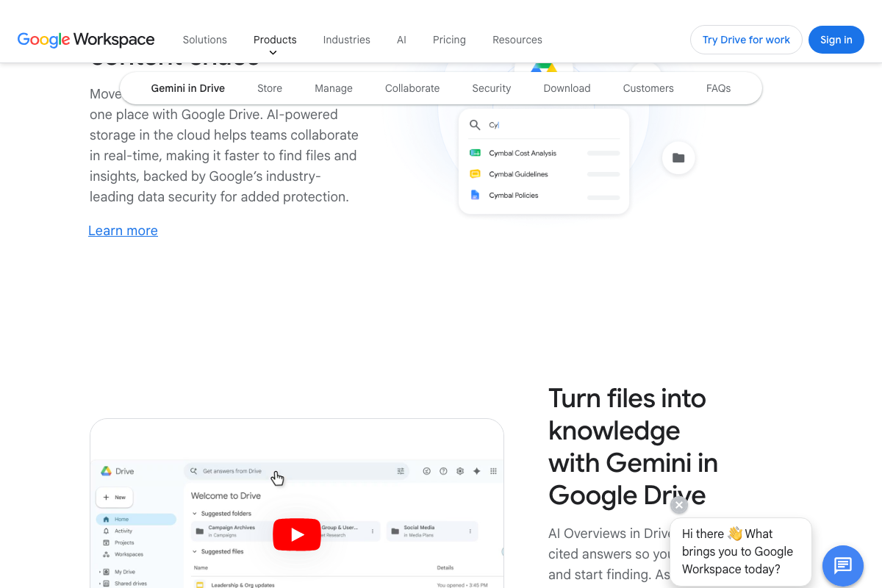The height and width of the screenshot is (588, 882).
Task: Click the gray folder circle icon
Action: click(x=678, y=157)
